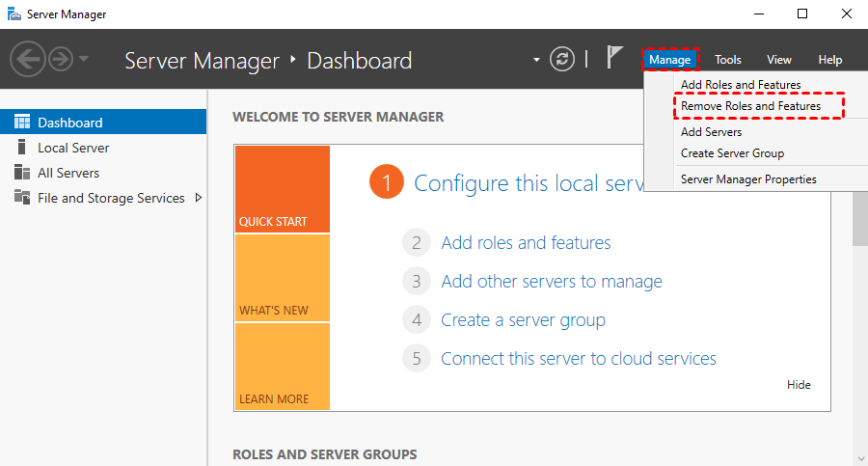Click Connect this server to cloud services
The width and height of the screenshot is (868, 466).
click(x=578, y=359)
